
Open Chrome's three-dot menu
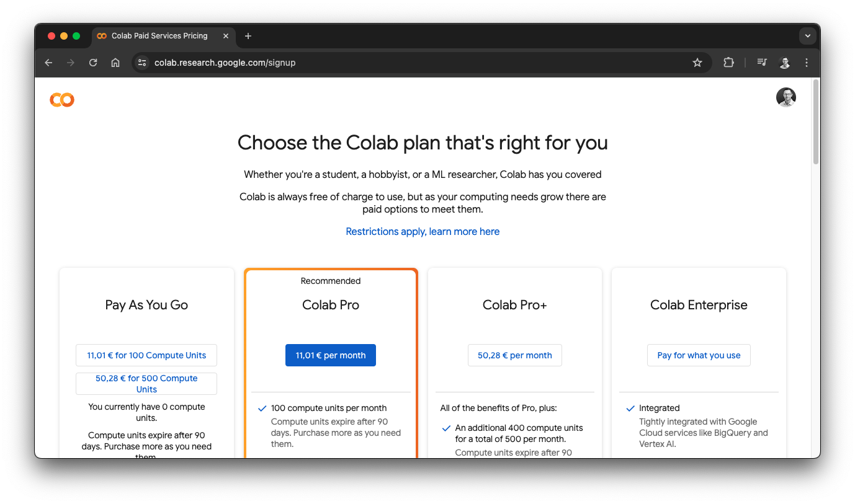807,63
